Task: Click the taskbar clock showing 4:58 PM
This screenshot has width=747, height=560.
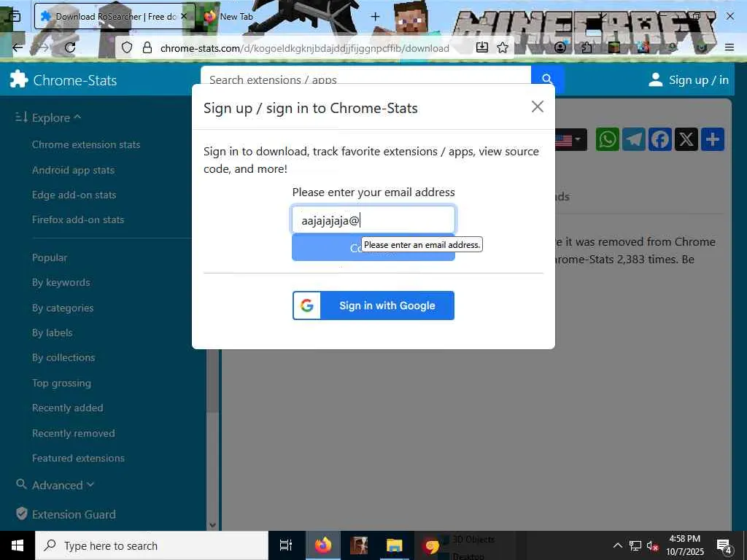Action: [x=685, y=545]
